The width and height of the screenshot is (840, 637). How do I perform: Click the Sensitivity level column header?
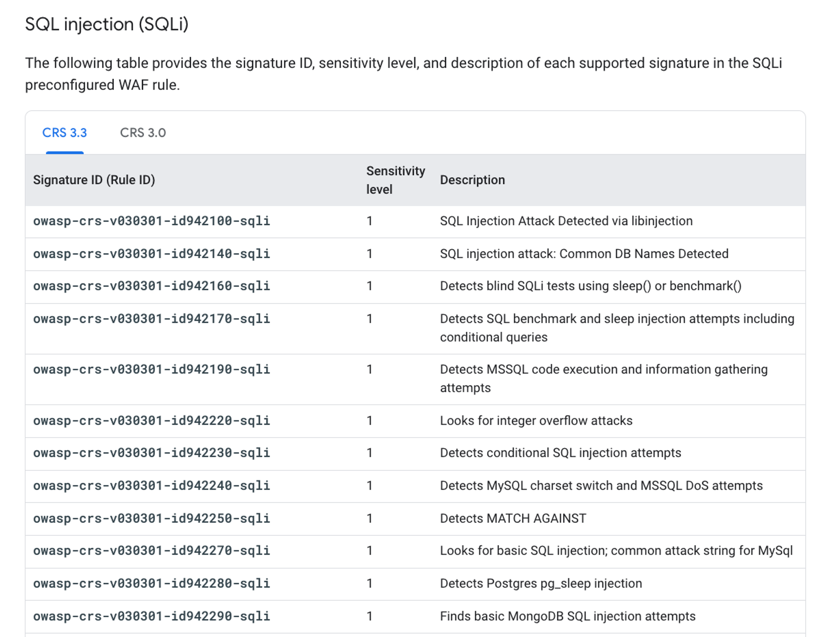point(396,180)
